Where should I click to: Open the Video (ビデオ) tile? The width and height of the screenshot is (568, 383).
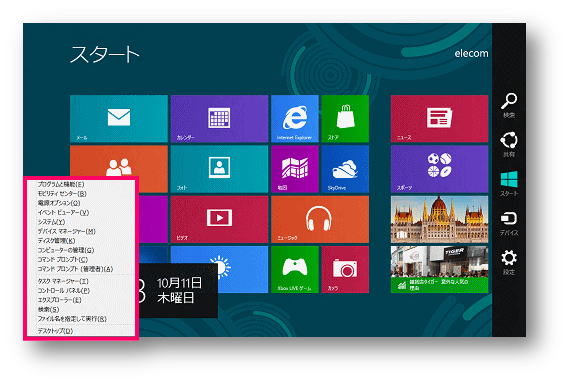(x=219, y=219)
